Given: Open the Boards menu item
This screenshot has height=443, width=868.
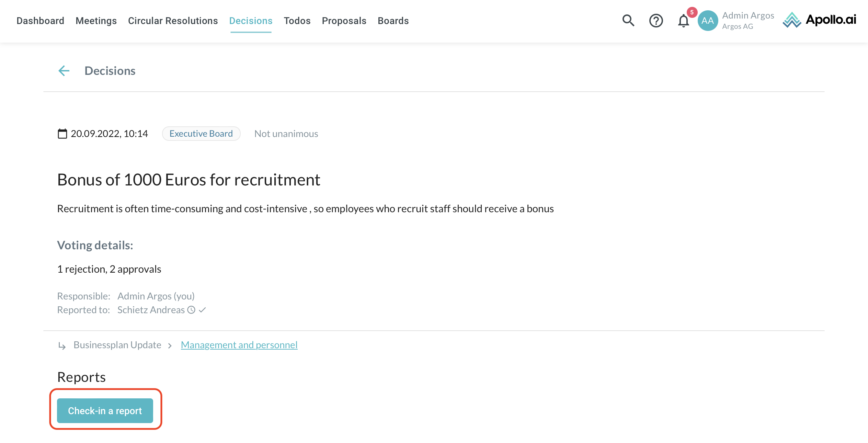Looking at the screenshot, I should coord(393,21).
